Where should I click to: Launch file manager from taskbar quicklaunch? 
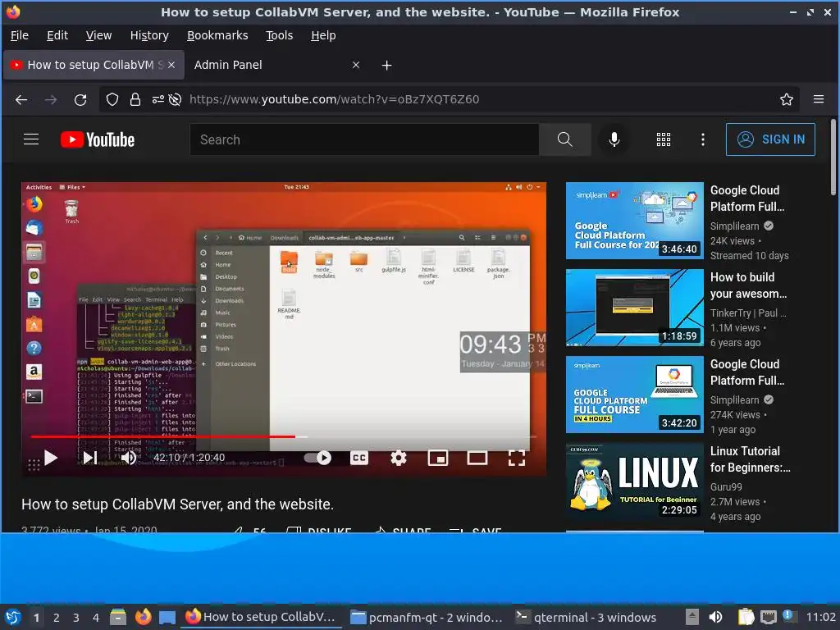pos(118,617)
